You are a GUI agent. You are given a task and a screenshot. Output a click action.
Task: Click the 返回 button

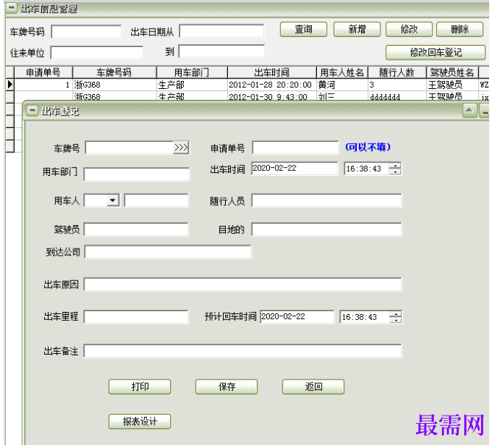pos(313,386)
